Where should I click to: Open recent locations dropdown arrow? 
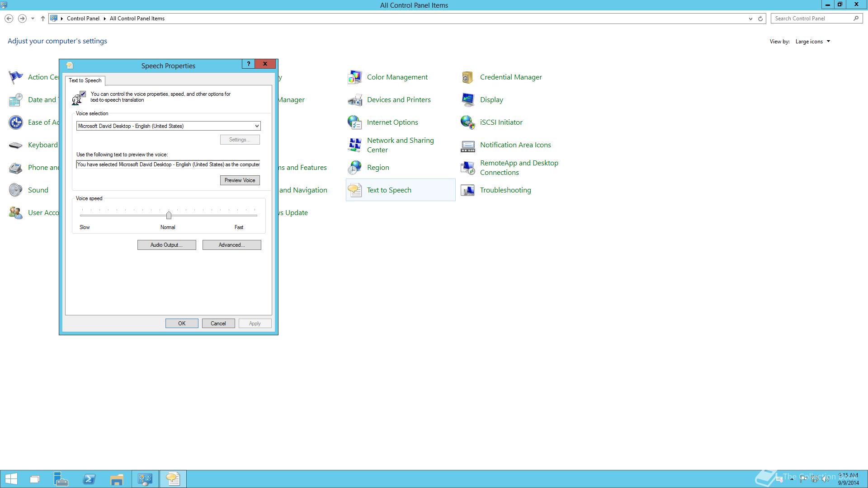click(33, 19)
